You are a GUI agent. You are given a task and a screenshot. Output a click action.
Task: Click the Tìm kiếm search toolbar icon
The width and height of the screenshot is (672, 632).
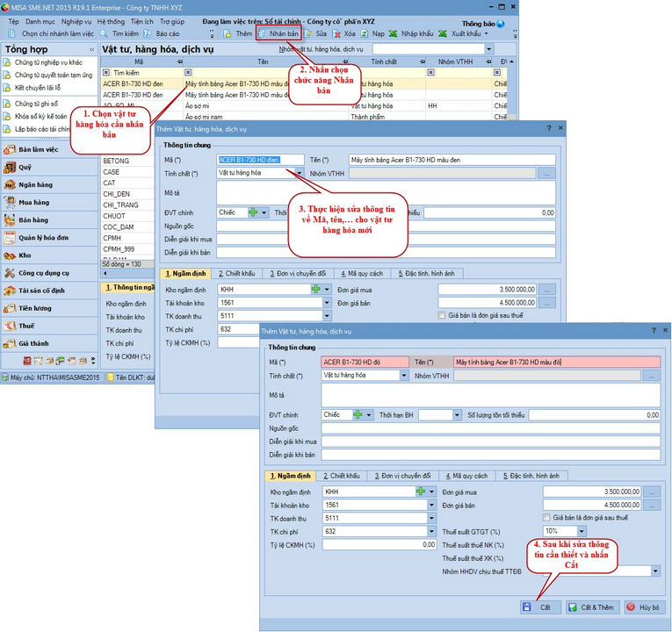[104, 33]
